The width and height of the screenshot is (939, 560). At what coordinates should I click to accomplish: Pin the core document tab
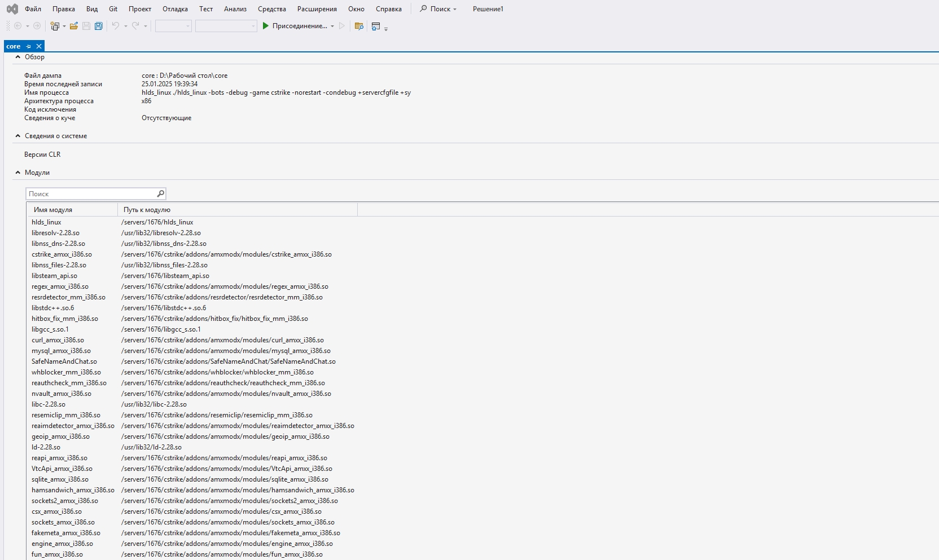29,46
